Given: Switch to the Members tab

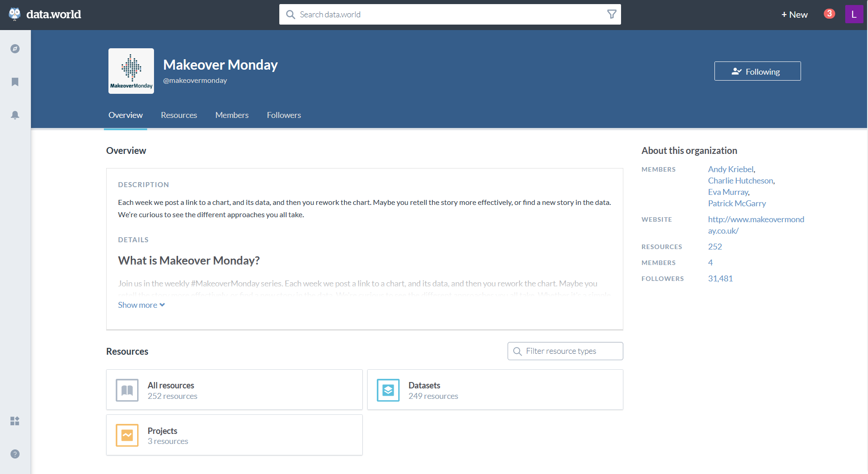Looking at the screenshot, I should (232, 115).
